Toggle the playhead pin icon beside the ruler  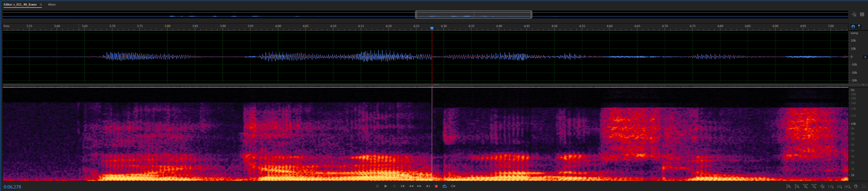(859, 27)
